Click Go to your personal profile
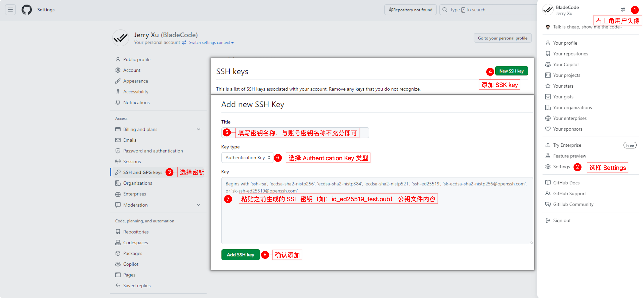Screen dimensions: 644x298 tap(502, 38)
